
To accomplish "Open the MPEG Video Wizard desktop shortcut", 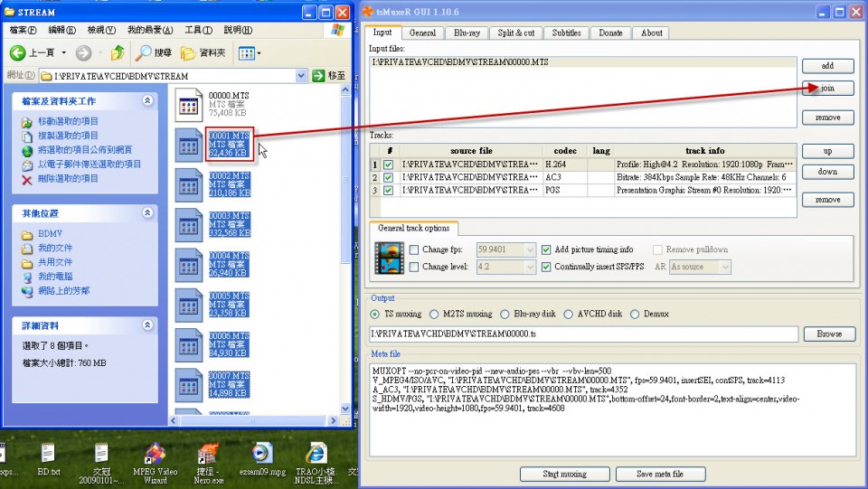I will tap(156, 457).
